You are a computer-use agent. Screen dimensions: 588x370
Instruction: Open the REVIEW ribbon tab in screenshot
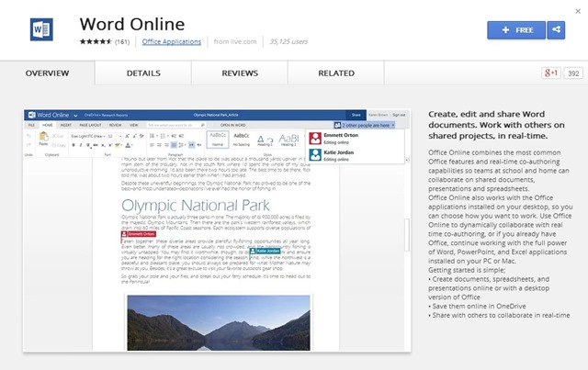click(x=115, y=125)
